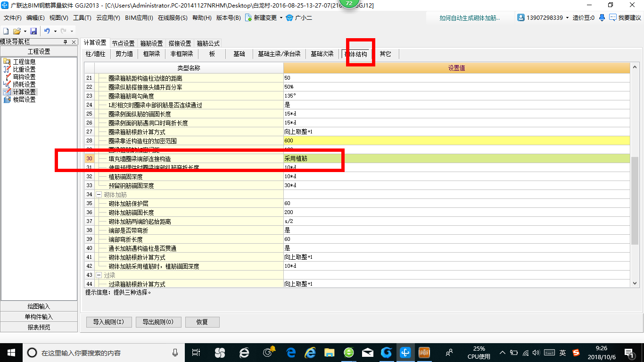Click the 导出规则(O) button
The image size is (644, 362).
click(x=158, y=322)
